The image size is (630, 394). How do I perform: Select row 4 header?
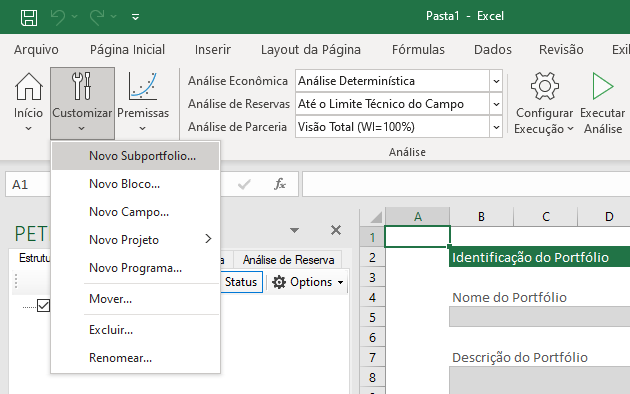coord(372,298)
